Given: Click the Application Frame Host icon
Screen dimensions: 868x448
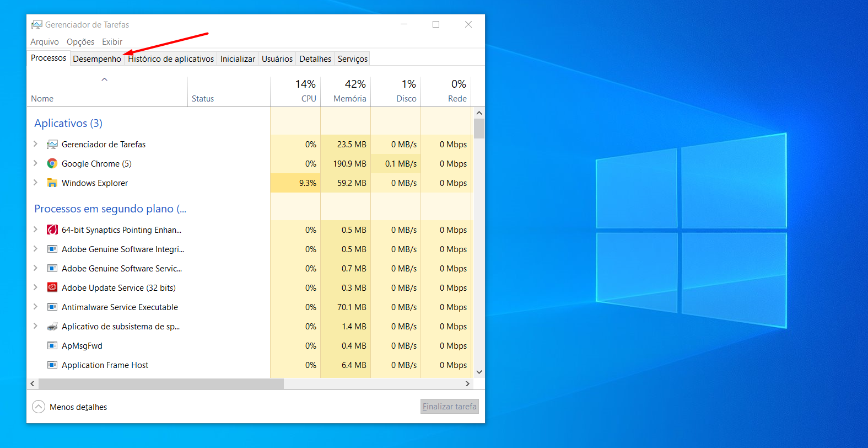Looking at the screenshot, I should pos(52,365).
